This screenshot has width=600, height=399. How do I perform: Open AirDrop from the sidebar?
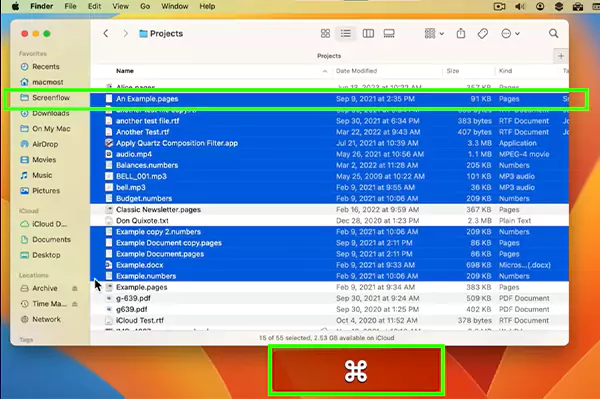click(x=39, y=144)
